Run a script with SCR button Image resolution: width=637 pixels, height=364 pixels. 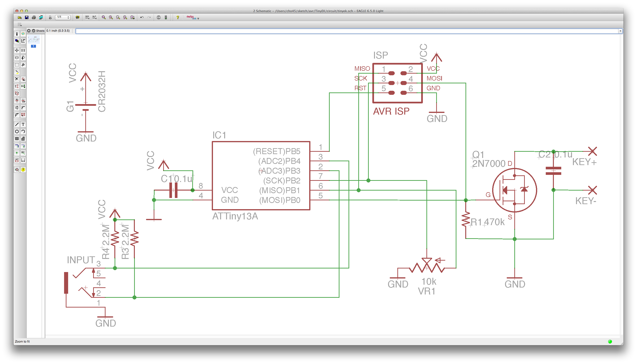(x=87, y=17)
